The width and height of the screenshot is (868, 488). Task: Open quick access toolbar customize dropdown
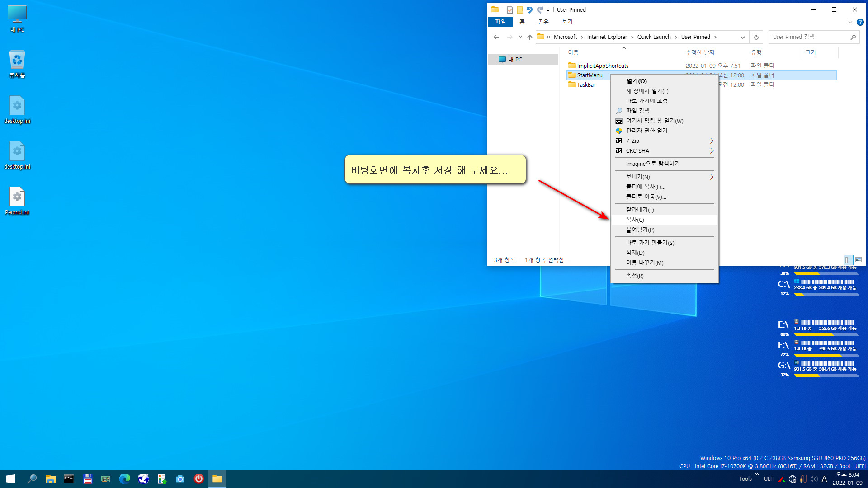(x=548, y=10)
